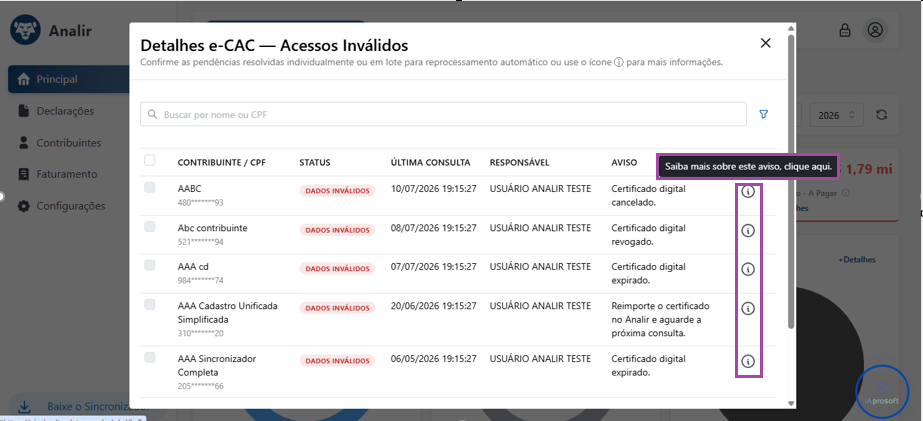This screenshot has height=421, width=923.
Task: Toggle the select-all header checkbox
Action: 150,160
